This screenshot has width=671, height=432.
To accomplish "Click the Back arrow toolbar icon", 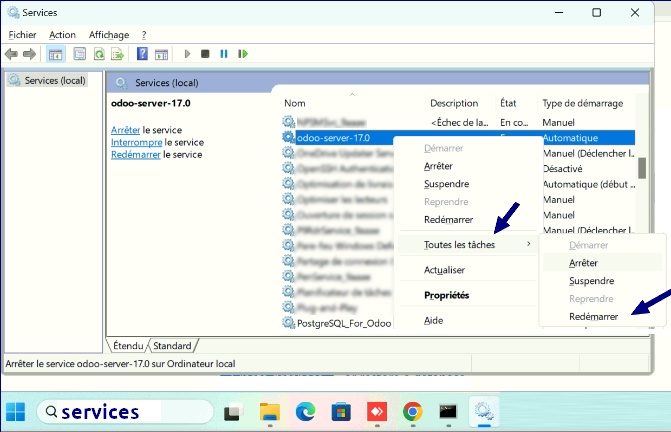I will point(11,54).
